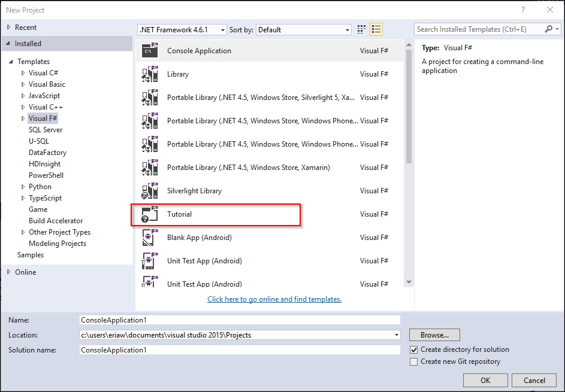Expand Other Project Types node

pos(23,232)
